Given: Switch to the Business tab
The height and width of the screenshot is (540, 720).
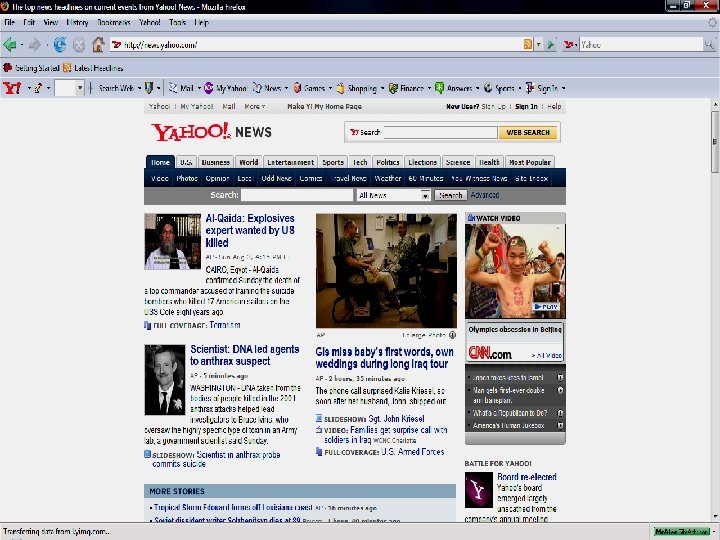Looking at the screenshot, I should coord(215,162).
